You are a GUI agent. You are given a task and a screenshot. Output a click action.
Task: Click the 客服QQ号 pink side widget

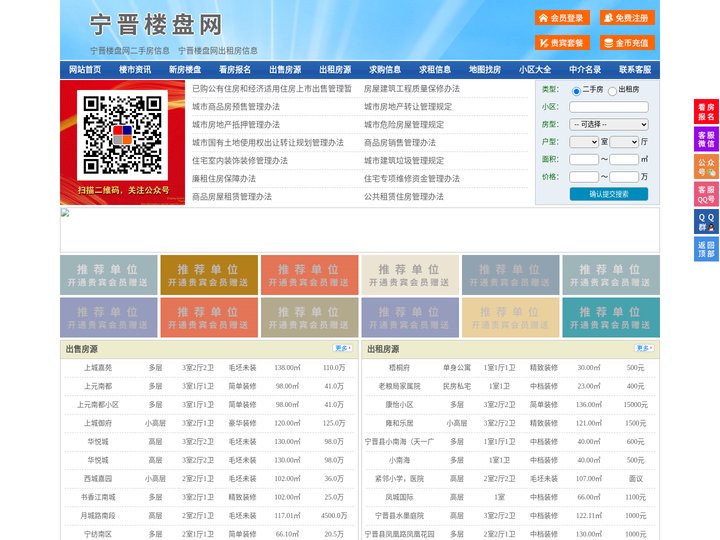(706, 194)
